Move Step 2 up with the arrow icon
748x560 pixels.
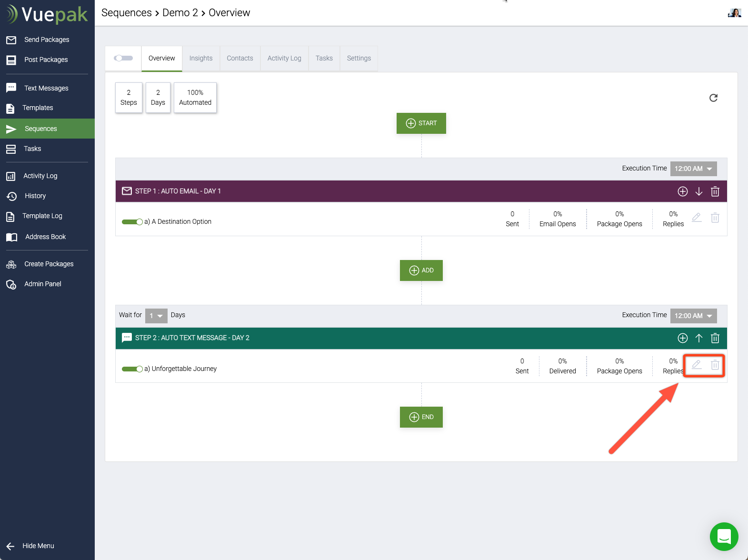point(698,338)
